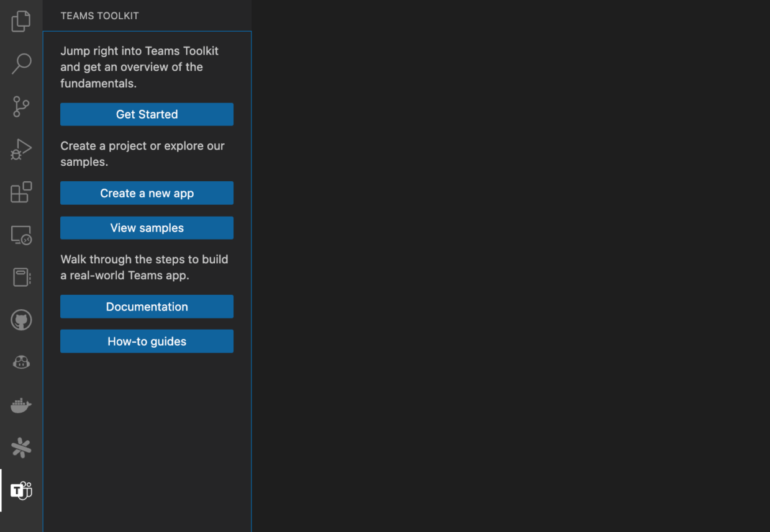The width and height of the screenshot is (770, 532).
Task: Select the Teams Toolkit activity bar icon
Action: pyautogui.click(x=21, y=490)
